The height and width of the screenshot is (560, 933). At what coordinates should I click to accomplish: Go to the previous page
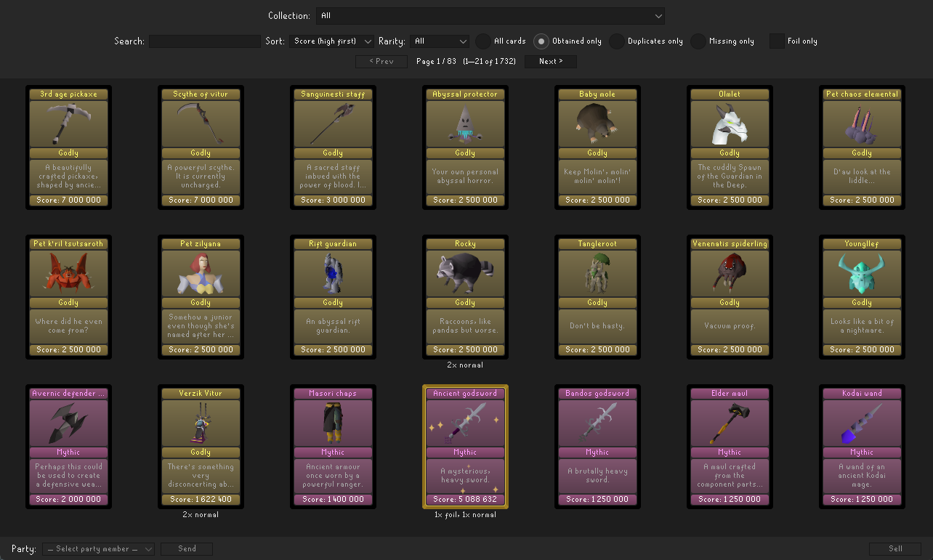(x=381, y=62)
